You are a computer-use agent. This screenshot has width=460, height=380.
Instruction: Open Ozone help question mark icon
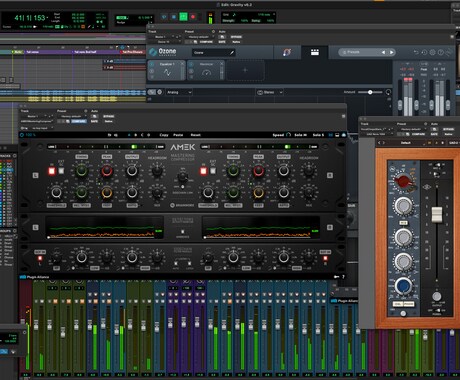pyautogui.click(x=440, y=52)
